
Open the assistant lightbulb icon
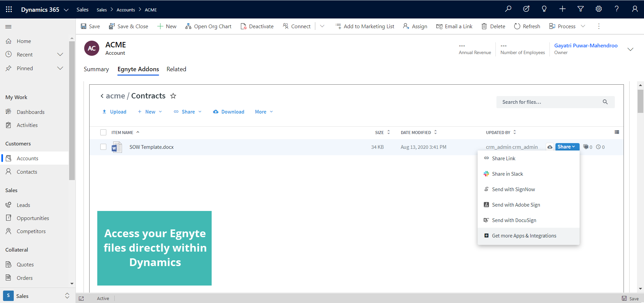544,9
